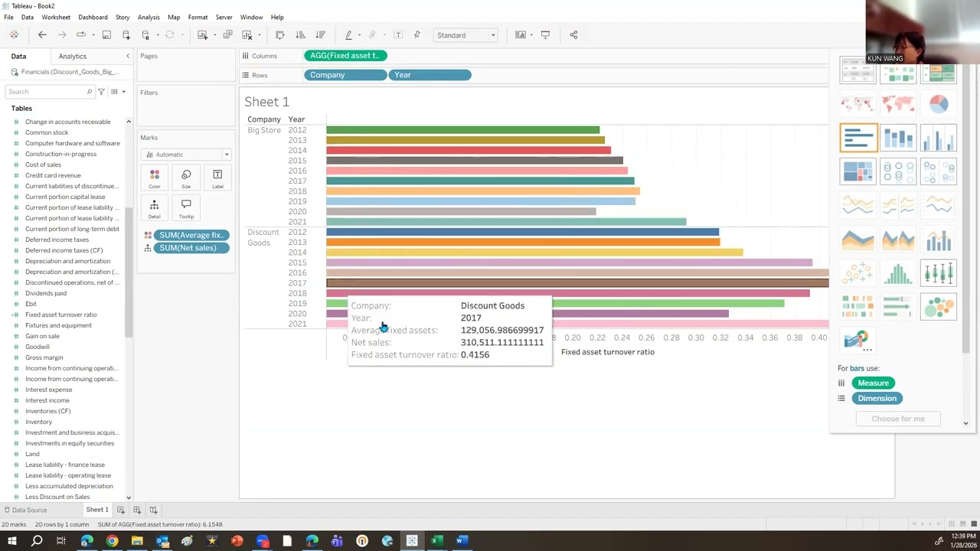Open the Format menu
980x551 pixels.
(198, 17)
